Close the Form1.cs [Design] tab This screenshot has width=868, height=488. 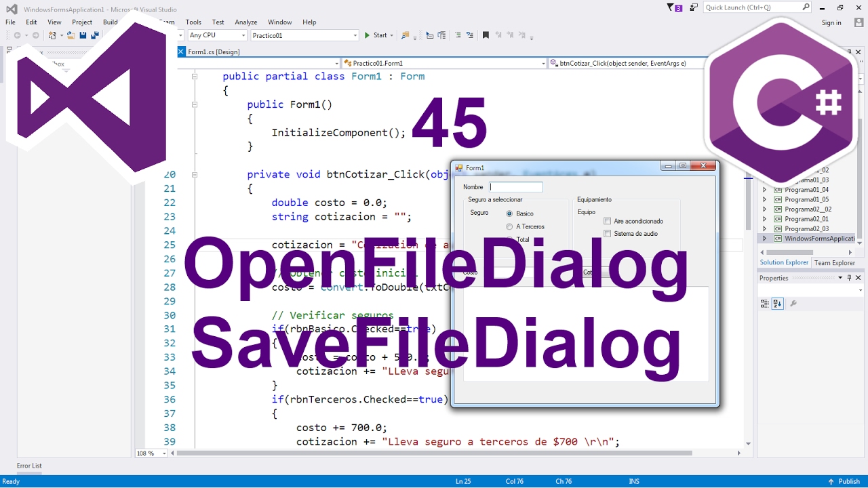pos(181,52)
